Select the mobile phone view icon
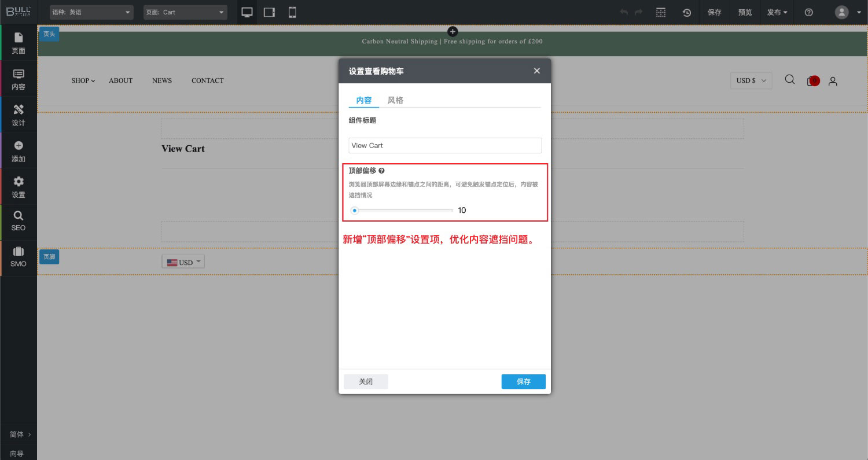This screenshot has height=460, width=868. coord(292,12)
